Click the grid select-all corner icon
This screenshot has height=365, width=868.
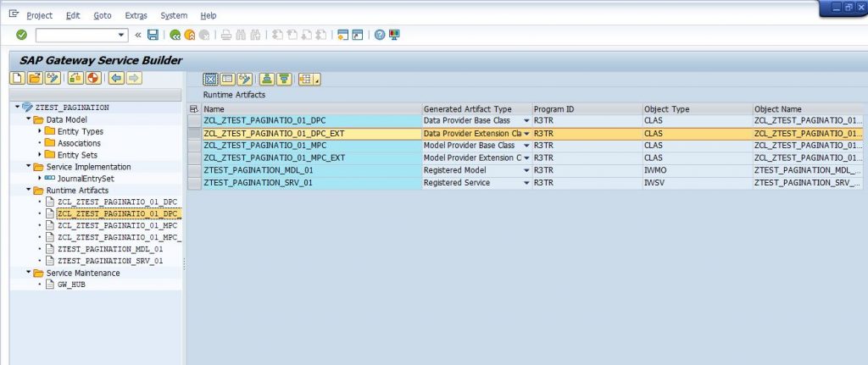tap(194, 109)
